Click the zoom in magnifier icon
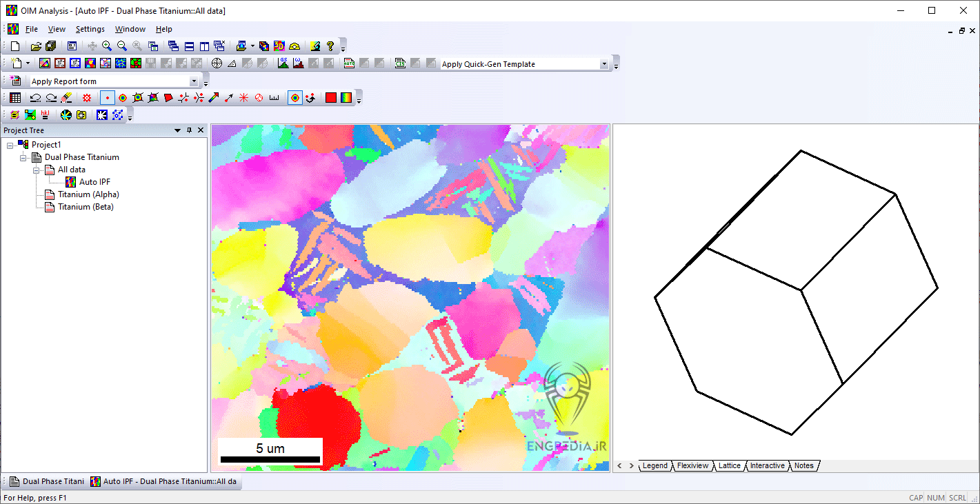The height and width of the screenshot is (504, 980). click(x=107, y=46)
